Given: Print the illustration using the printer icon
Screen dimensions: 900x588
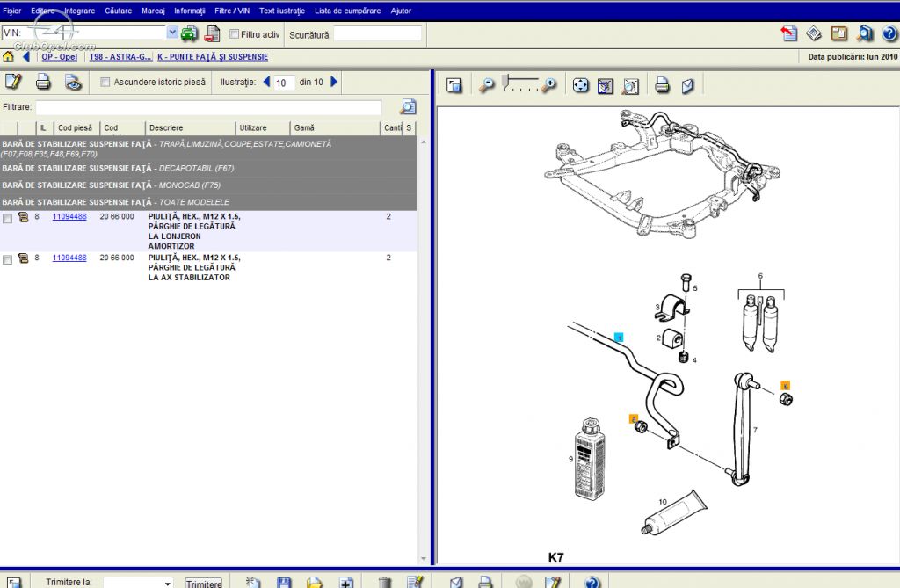Looking at the screenshot, I should [662, 85].
